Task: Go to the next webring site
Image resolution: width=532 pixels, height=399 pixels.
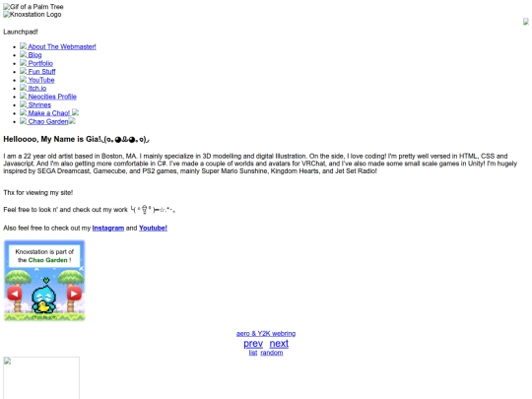Action: pyautogui.click(x=279, y=344)
